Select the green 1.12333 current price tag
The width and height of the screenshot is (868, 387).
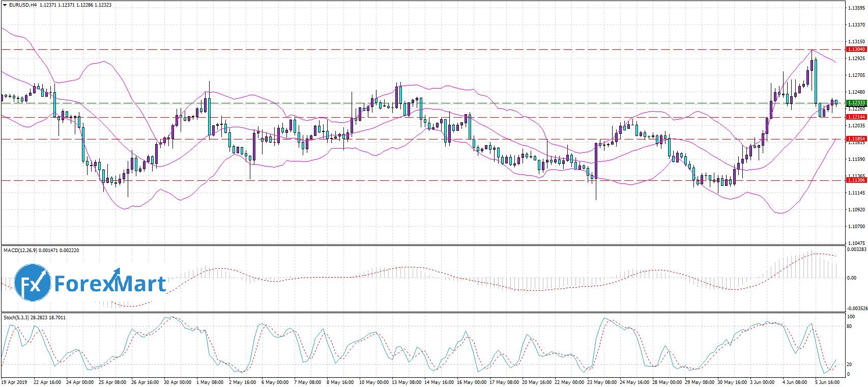click(x=856, y=103)
